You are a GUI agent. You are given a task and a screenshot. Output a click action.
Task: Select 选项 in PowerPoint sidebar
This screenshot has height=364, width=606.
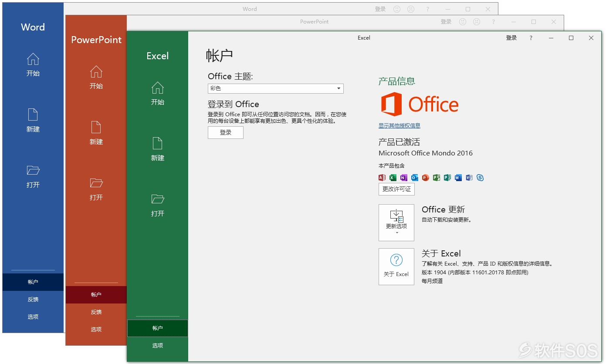coord(96,330)
